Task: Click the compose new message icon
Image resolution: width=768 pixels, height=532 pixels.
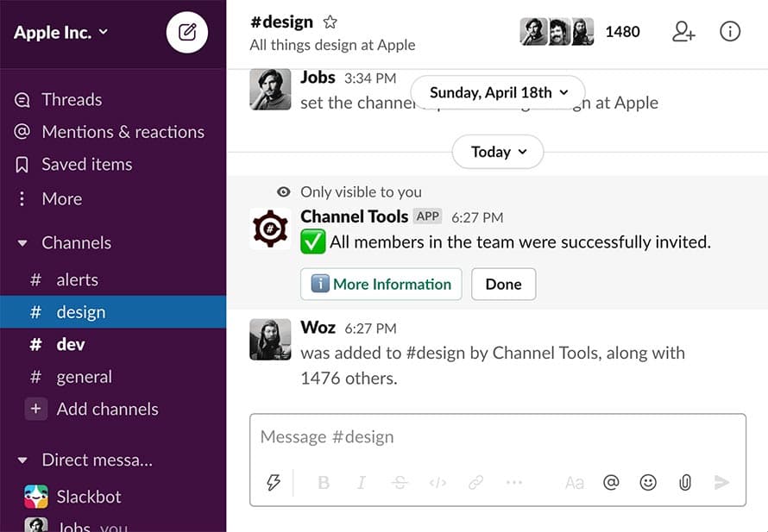Action: 187,34
